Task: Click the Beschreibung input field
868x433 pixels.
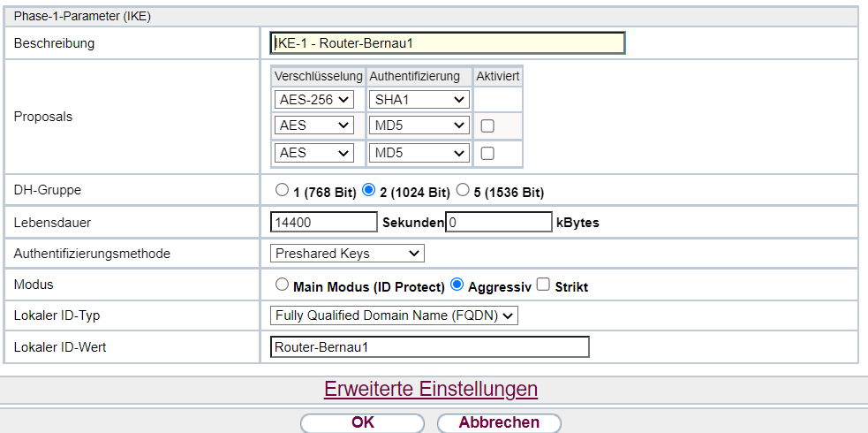Action: click(448, 43)
